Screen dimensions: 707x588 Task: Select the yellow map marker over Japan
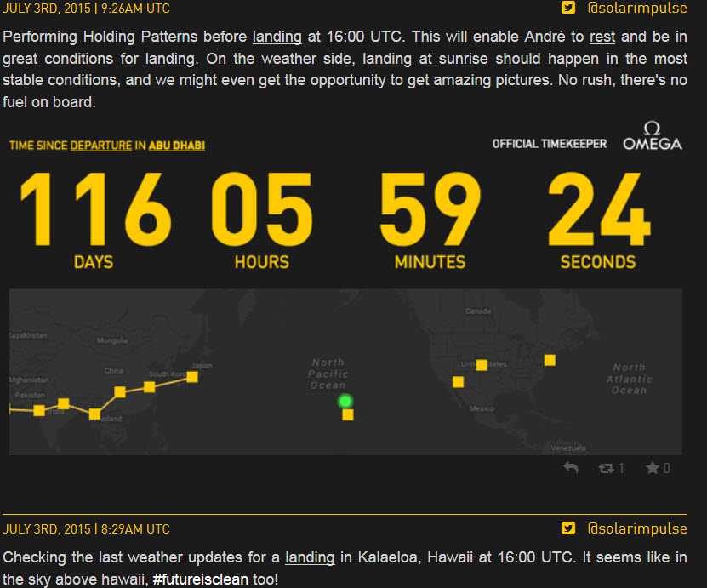click(192, 376)
